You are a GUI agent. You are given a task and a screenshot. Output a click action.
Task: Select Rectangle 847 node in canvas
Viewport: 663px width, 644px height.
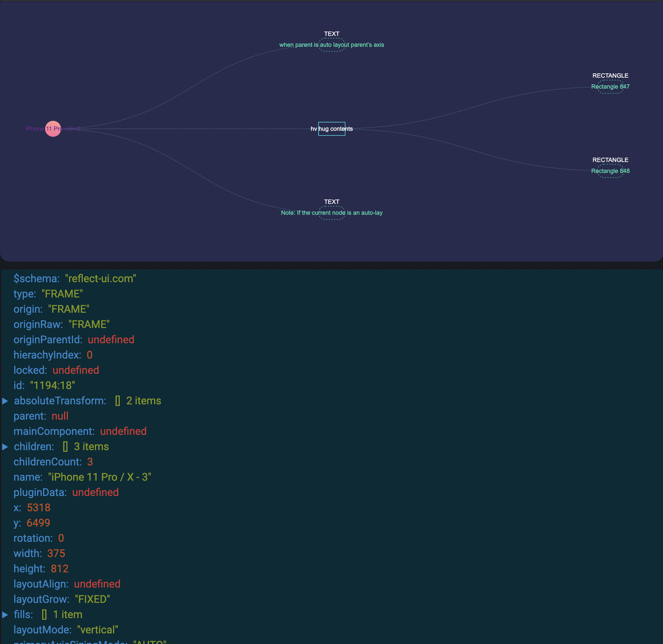610,87
